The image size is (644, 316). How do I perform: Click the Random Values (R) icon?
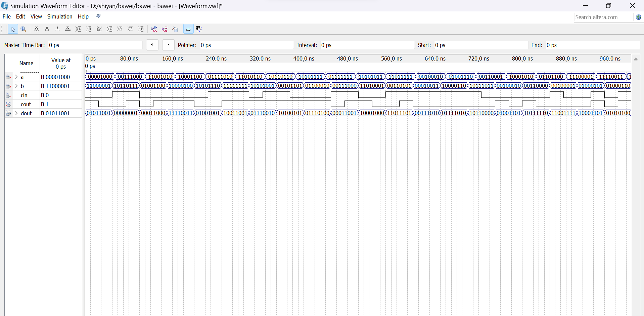pos(141,29)
